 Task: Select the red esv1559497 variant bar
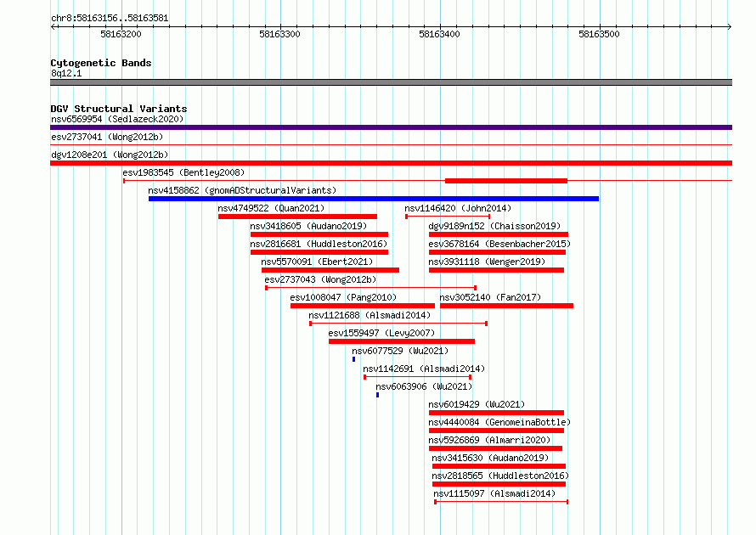click(x=402, y=341)
